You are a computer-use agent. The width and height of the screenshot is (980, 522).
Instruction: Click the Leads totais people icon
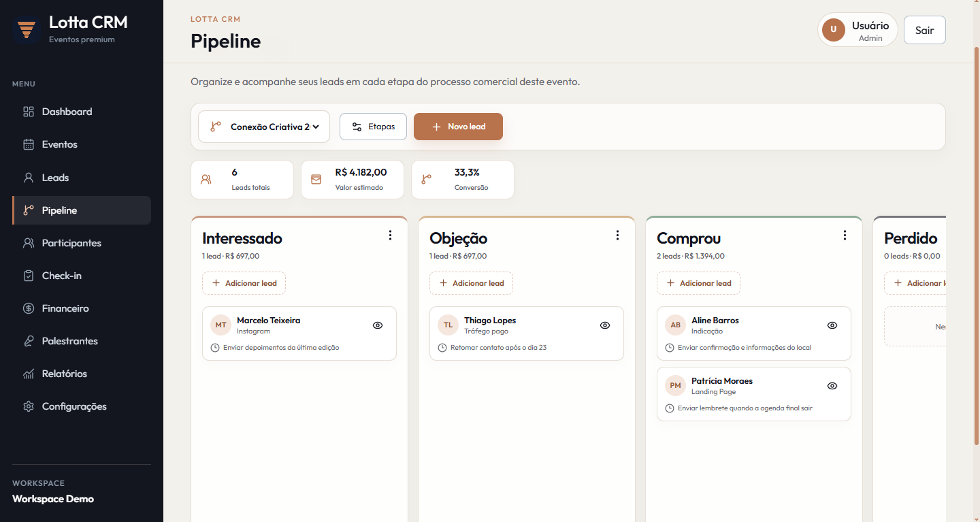(x=206, y=180)
